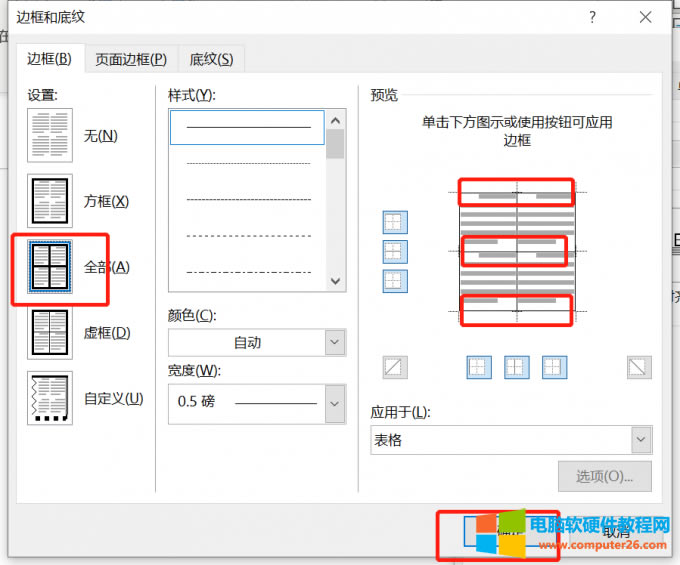The height and width of the screenshot is (565, 680).
Task: Open the 底纹(S) shading tab
Action: coord(211,59)
